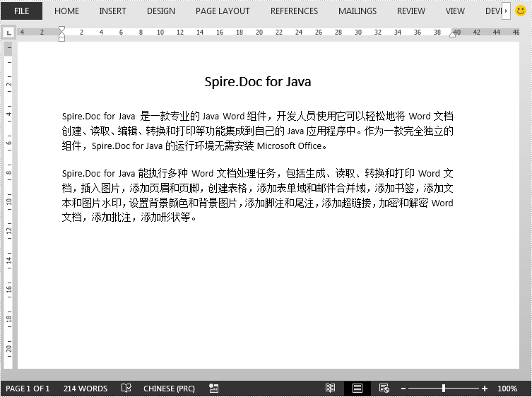Click the right indent marker on ruler
532x397 pixels.
452,34
